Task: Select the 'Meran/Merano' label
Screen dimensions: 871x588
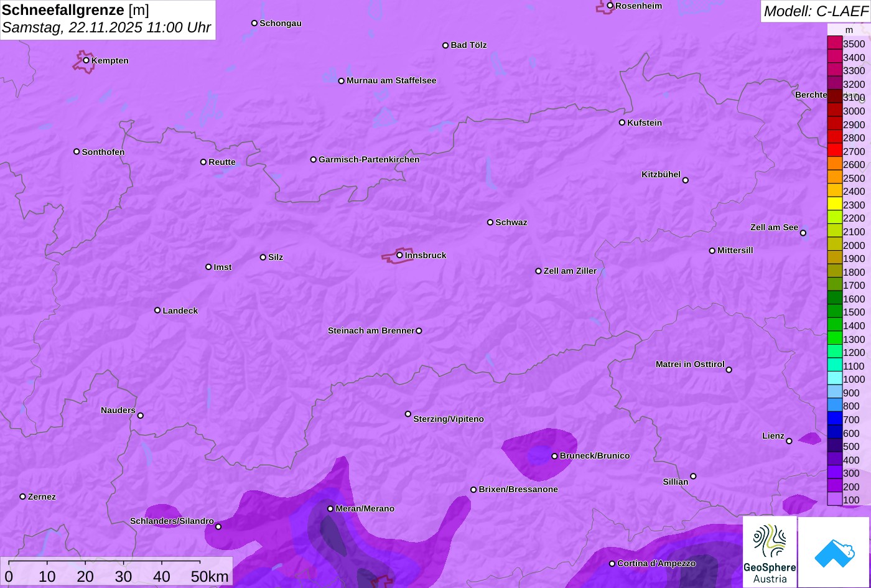Action: click(365, 508)
